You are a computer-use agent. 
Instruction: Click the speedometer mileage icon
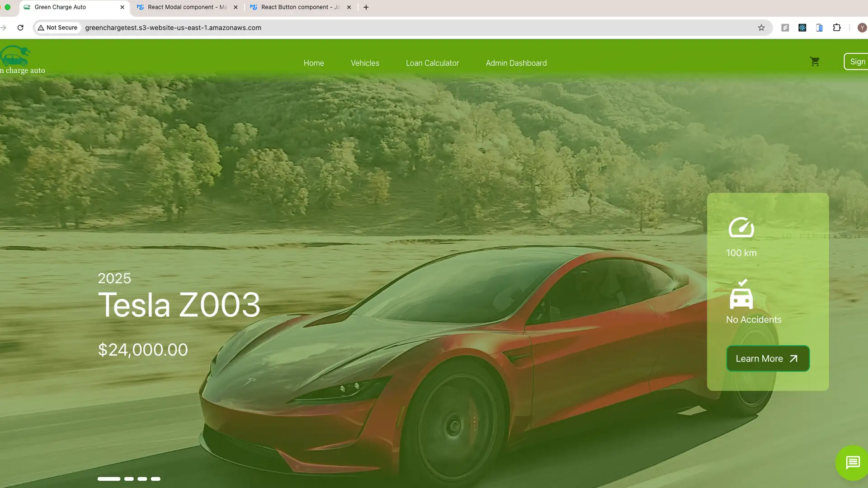pos(741,227)
